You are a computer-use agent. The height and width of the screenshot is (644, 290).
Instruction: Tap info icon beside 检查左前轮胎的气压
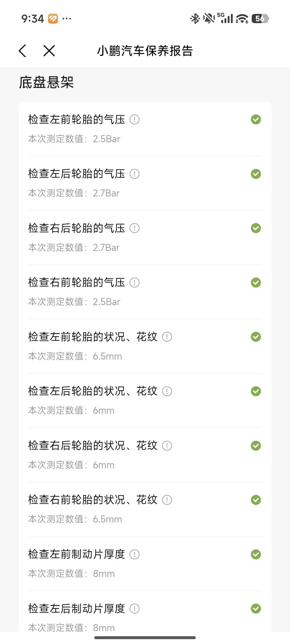pos(135,119)
